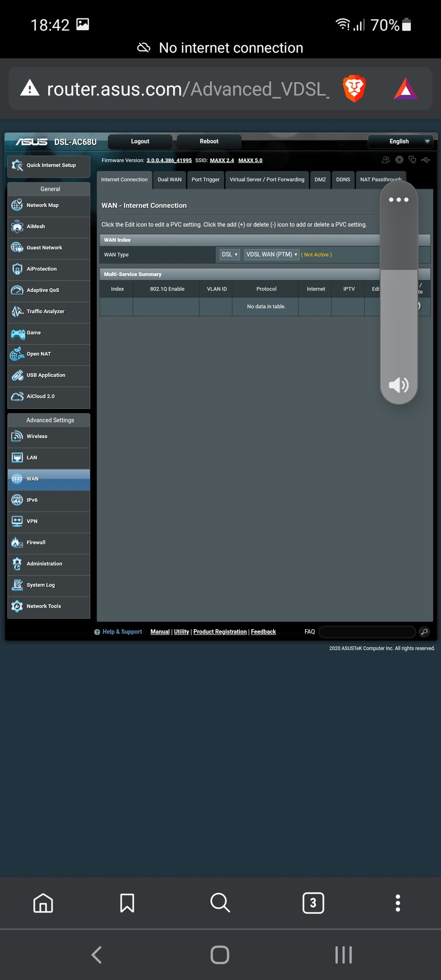Image resolution: width=441 pixels, height=980 pixels.
Task: Switch to the Internet Connection tab
Action: (124, 180)
